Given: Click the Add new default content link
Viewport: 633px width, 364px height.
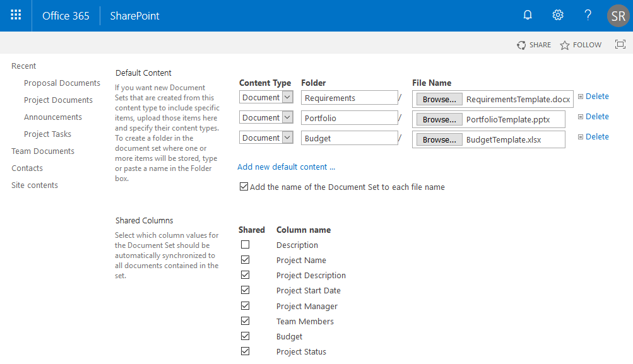Looking at the screenshot, I should click(287, 167).
